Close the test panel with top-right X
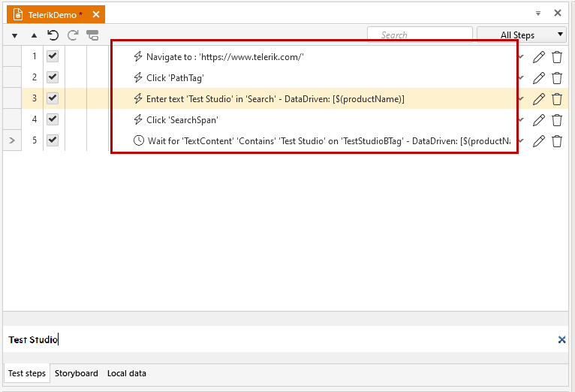The width and height of the screenshot is (575, 392). [x=558, y=13]
